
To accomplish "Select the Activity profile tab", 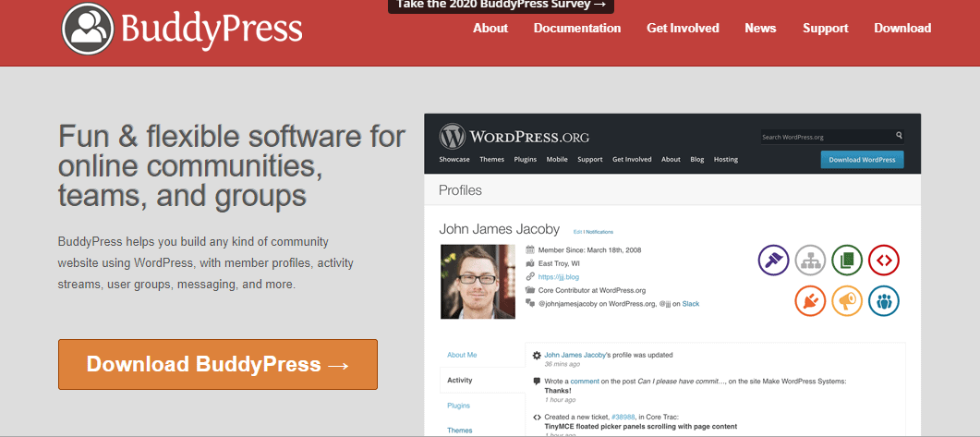I will 459,380.
